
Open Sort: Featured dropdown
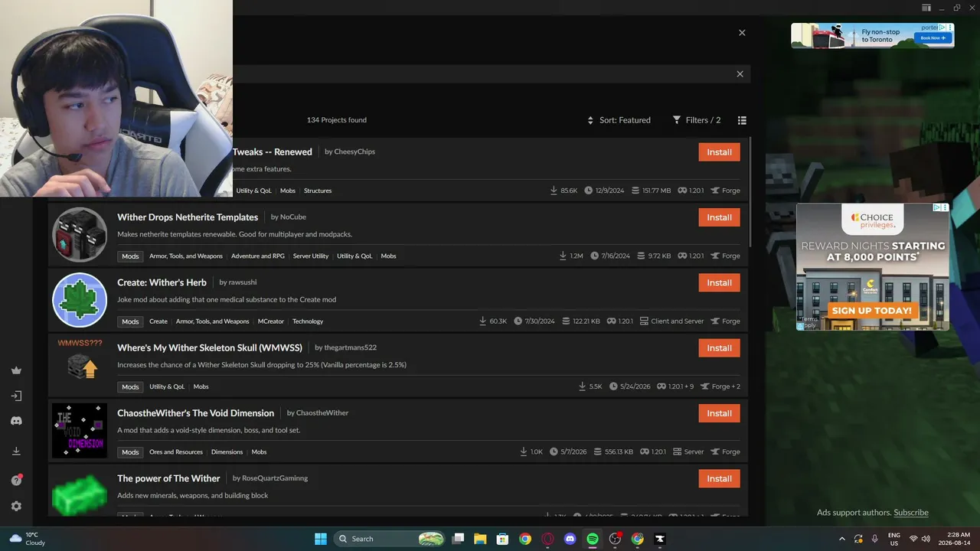[x=619, y=120]
